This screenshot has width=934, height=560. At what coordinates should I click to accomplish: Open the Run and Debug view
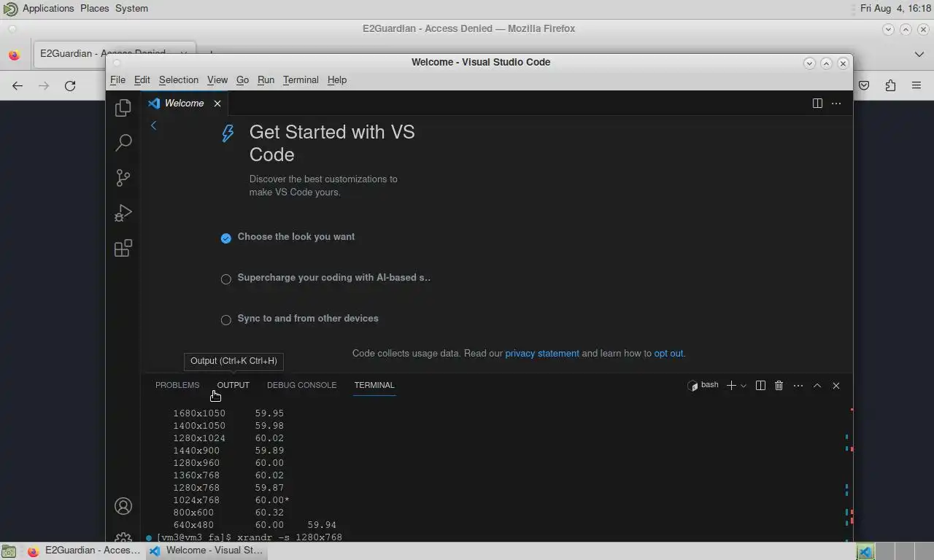(123, 213)
